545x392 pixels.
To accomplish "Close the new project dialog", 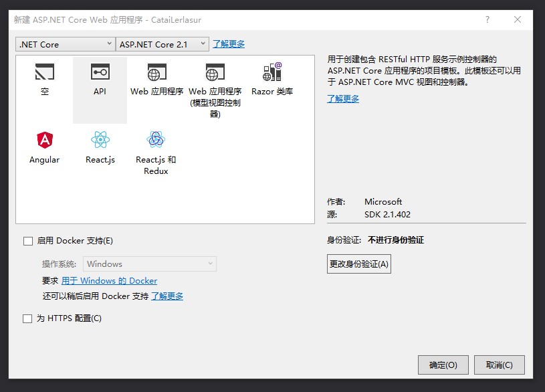I will tap(518, 19).
